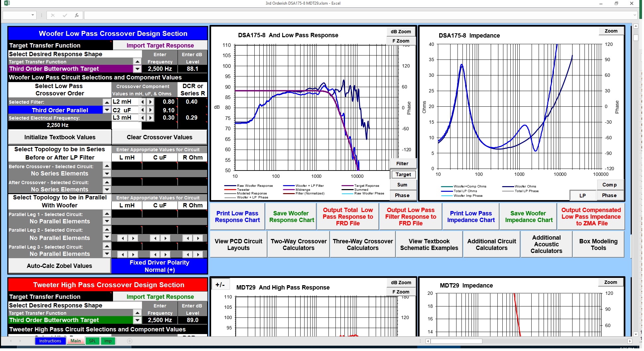Click up spinner for woofer Target Transfer Function
This screenshot has width=644, height=351.
137,61
